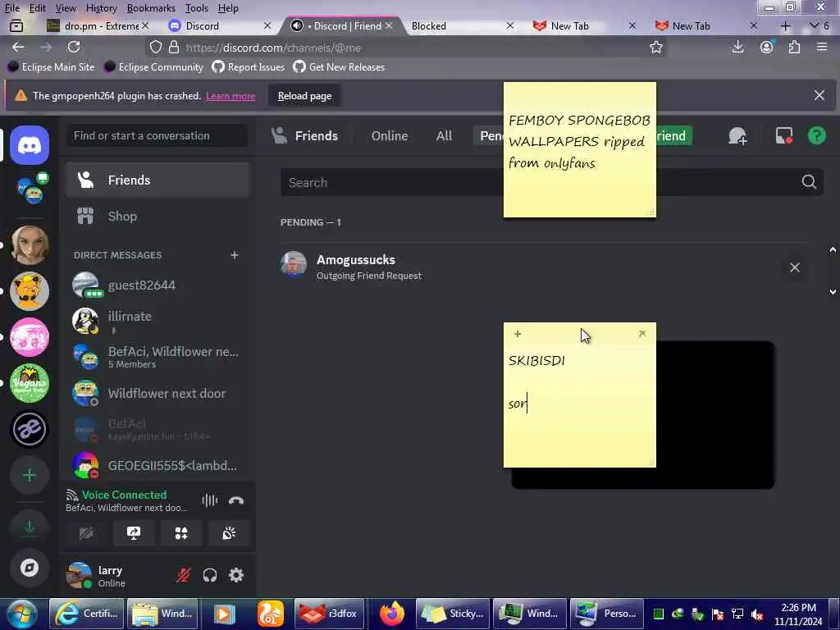The height and width of the screenshot is (630, 840).
Task: Toggle noise suppression waveform icon
Action: coord(209,500)
